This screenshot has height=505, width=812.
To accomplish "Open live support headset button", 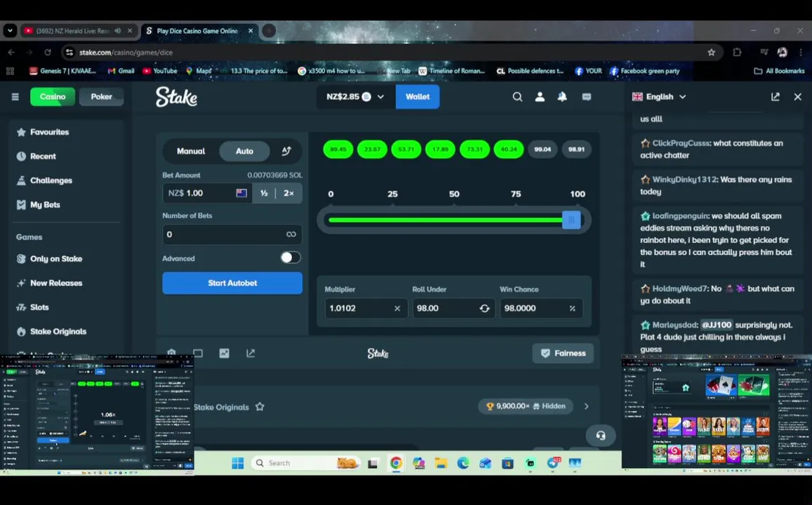I will pos(600,436).
